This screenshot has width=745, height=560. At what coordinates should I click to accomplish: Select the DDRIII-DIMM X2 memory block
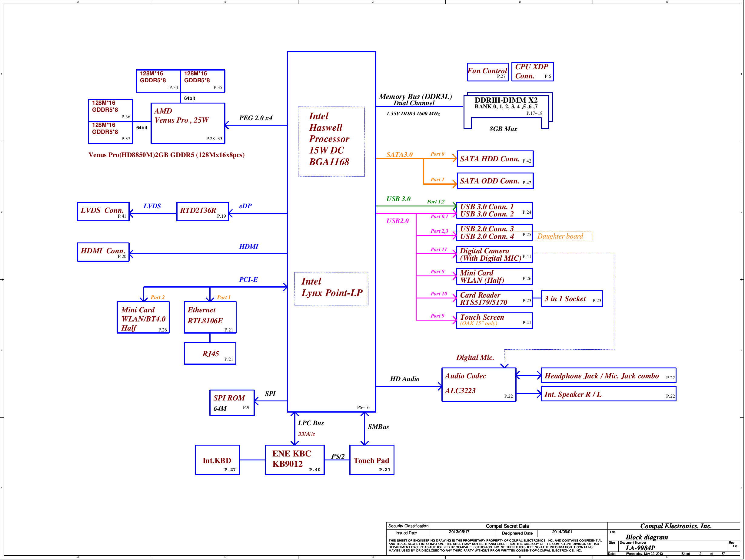508,110
